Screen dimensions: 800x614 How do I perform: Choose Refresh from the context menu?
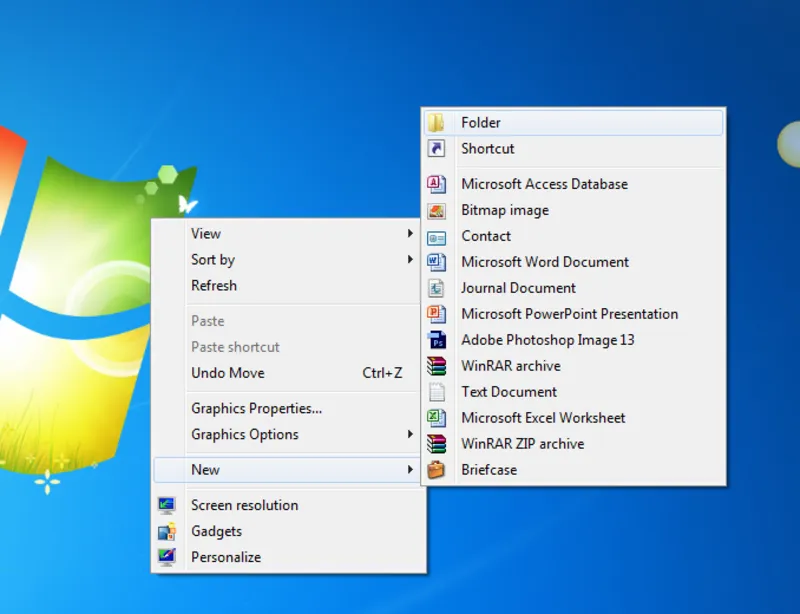[x=288, y=286]
